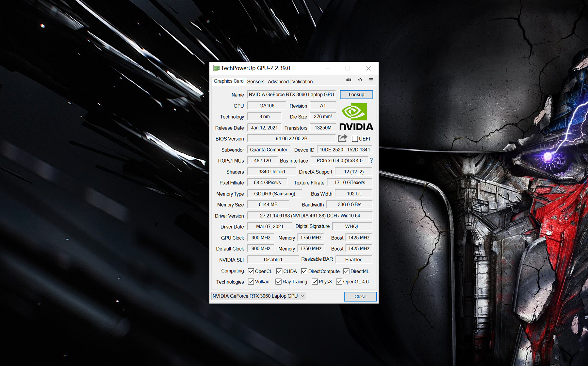Viewport: 588px width, 366px height.
Task: Click the Memory Size value 6144 MB
Action: pyautogui.click(x=268, y=204)
